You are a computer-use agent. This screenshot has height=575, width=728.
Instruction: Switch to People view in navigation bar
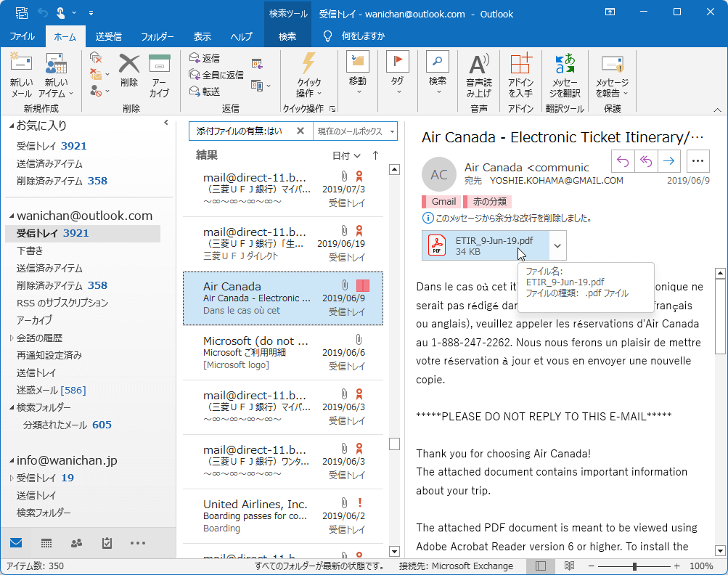(x=77, y=543)
